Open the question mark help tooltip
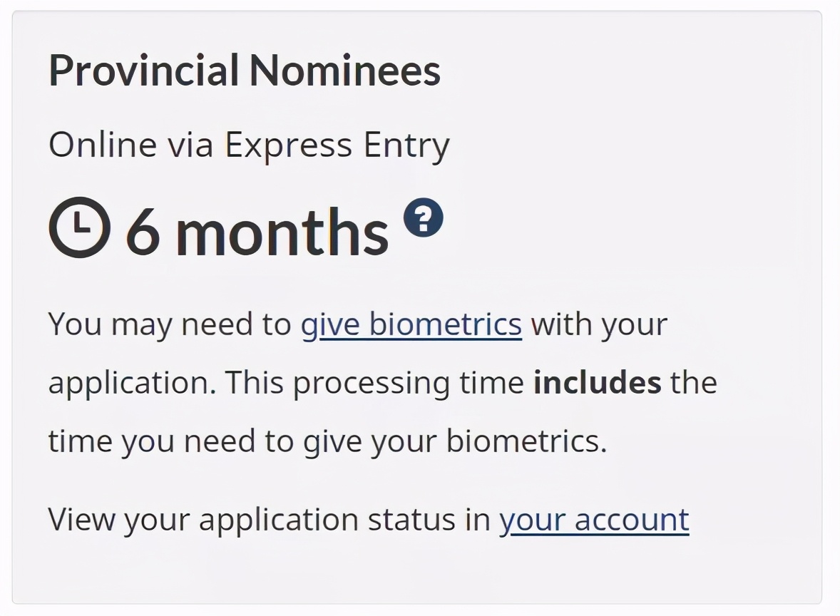The width and height of the screenshot is (840, 616). [424, 217]
